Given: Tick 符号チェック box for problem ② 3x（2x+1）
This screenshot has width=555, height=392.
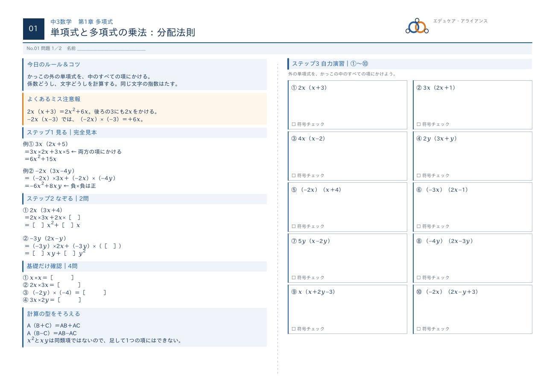Looking at the screenshot, I should pyautogui.click(x=419, y=124).
